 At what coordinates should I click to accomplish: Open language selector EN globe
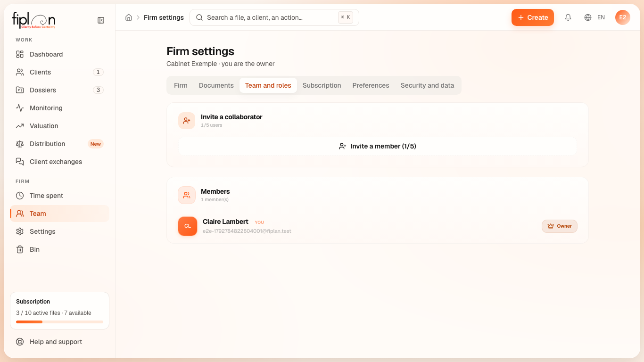coord(594,17)
